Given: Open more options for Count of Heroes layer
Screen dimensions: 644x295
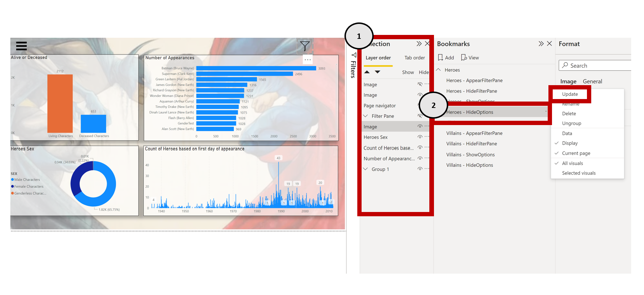Looking at the screenshot, I should [427, 147].
